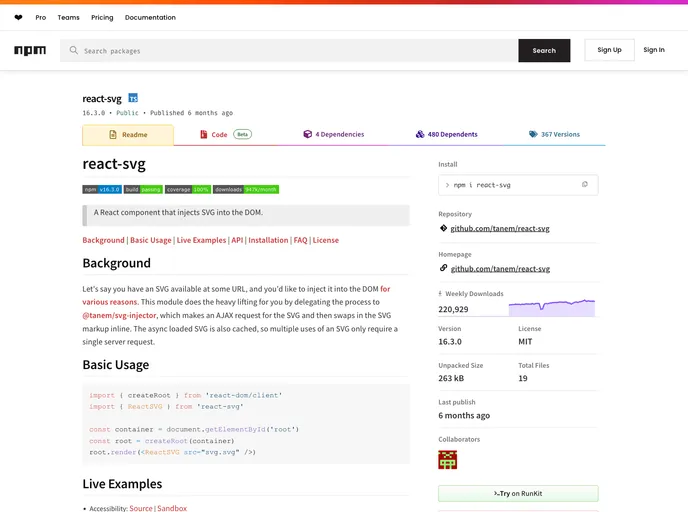Image resolution: width=688 pixels, height=512 pixels.
Task: Open the Accessibility Source link
Action: tap(141, 508)
